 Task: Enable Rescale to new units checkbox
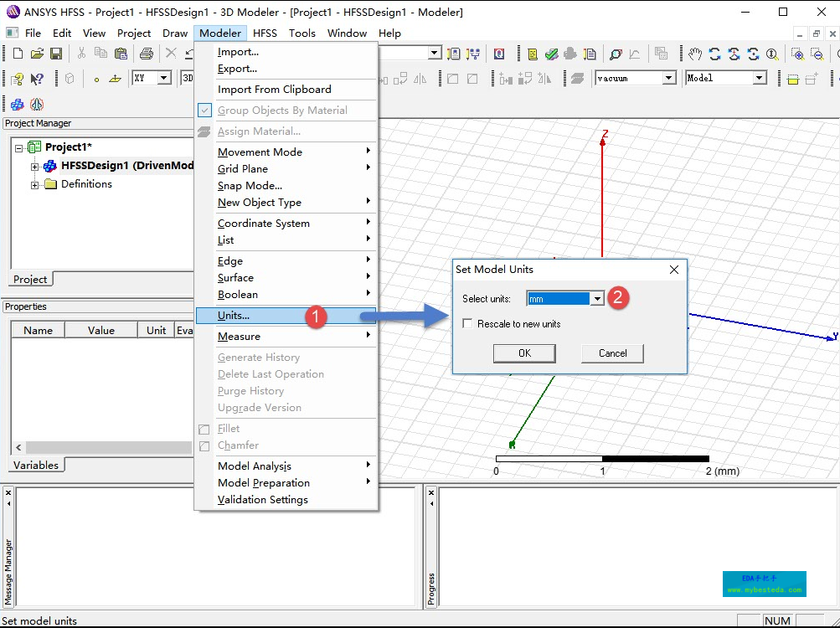468,324
